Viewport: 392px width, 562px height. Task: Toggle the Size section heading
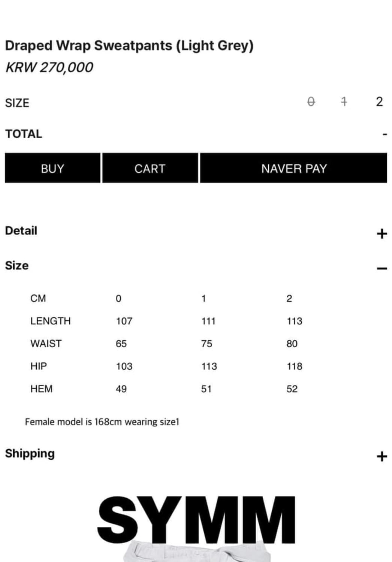[17, 266]
